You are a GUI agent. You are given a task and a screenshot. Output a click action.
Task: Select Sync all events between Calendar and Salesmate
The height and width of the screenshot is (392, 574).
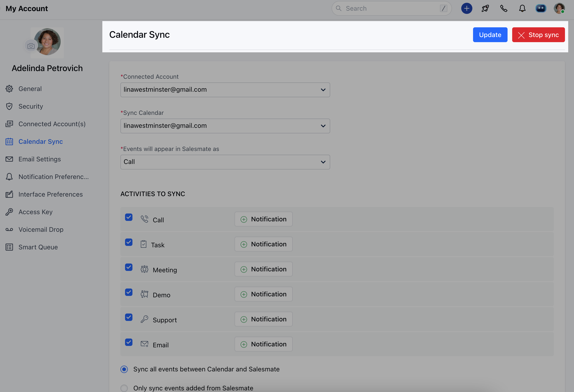[x=124, y=369]
